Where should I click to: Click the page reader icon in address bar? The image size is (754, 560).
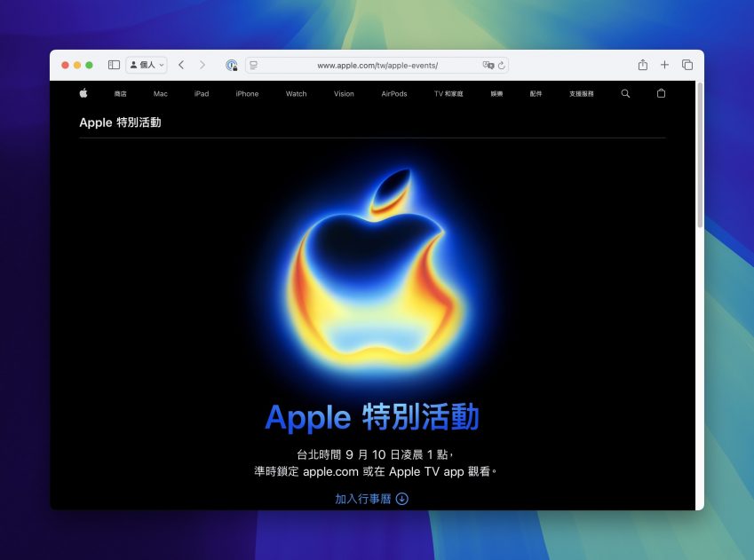pos(254,65)
